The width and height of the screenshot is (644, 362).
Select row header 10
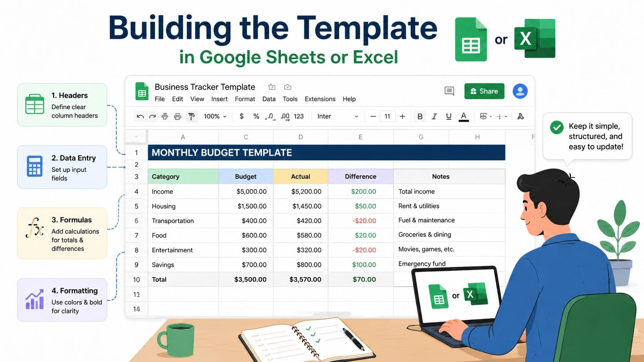(x=136, y=280)
